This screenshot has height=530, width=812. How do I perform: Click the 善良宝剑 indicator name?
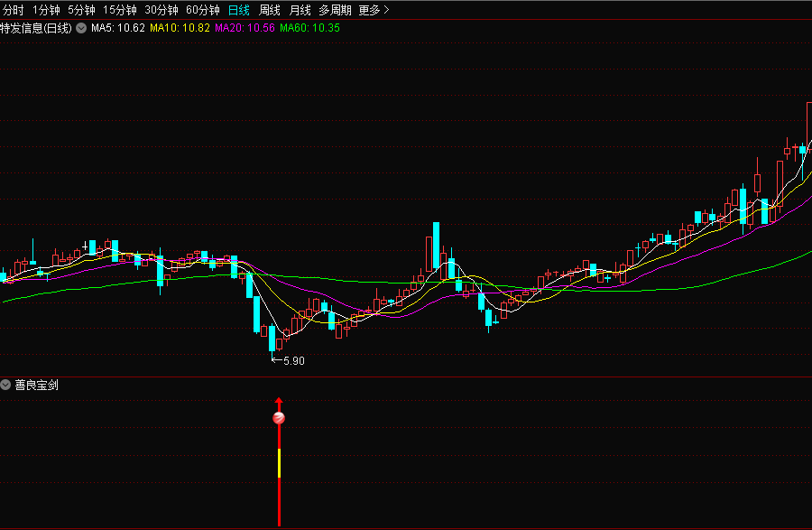[36, 385]
